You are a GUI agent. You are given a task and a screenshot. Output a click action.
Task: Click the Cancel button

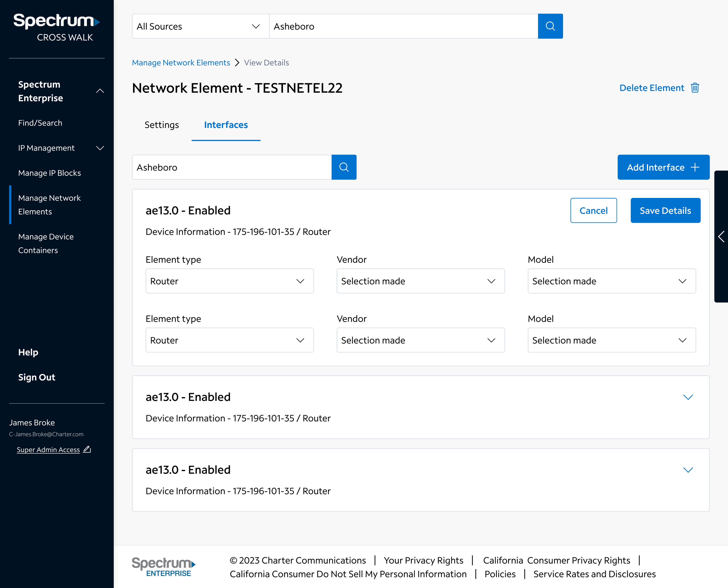click(x=593, y=210)
